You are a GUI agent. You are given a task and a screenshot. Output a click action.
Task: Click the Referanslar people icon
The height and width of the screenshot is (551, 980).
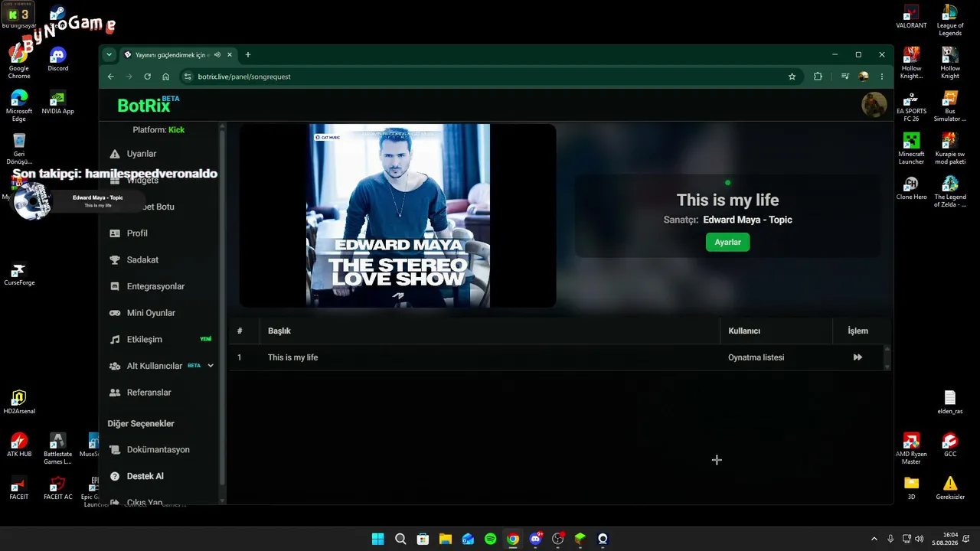115,393
